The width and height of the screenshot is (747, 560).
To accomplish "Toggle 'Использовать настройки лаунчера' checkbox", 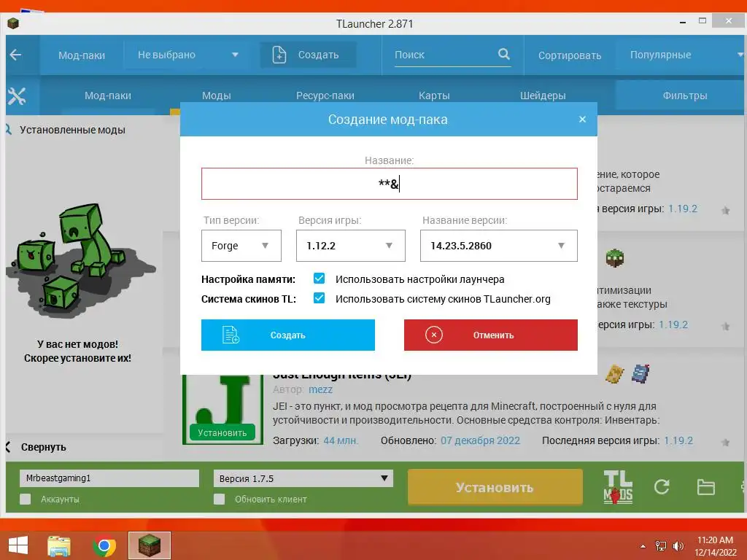I will [320, 279].
